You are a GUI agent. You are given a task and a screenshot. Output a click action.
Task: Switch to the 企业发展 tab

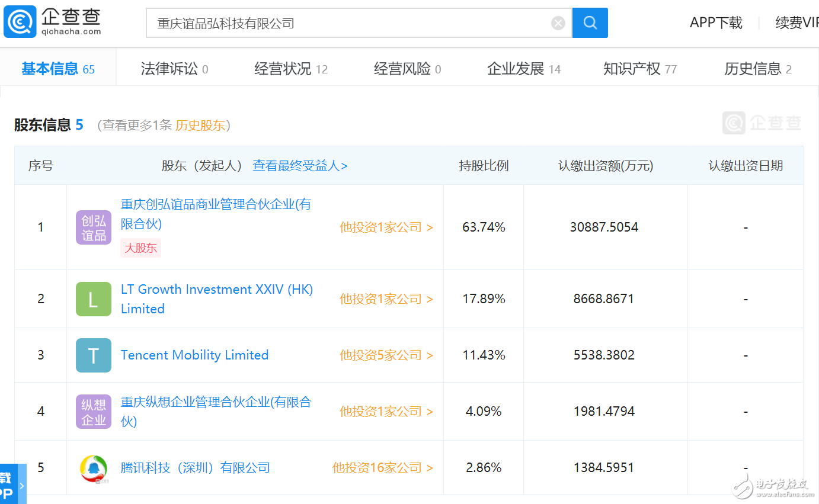pyautogui.click(x=517, y=68)
